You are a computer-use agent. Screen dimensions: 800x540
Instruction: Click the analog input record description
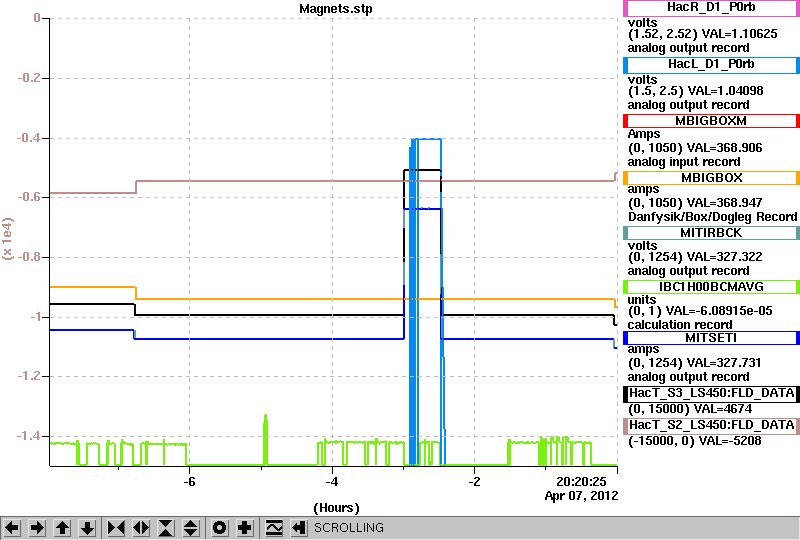pos(684,162)
